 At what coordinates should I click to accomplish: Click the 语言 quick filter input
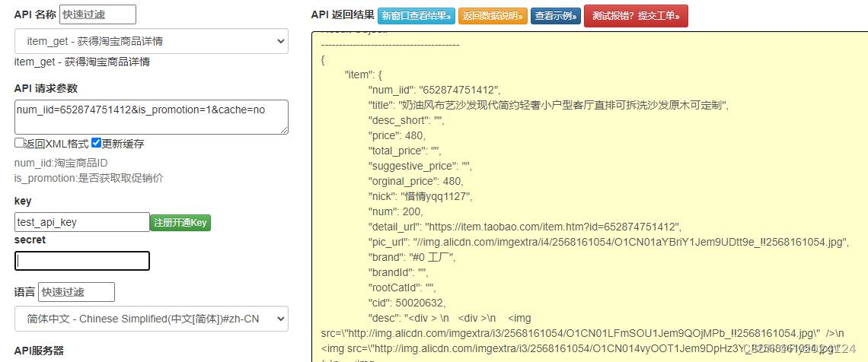pos(76,292)
